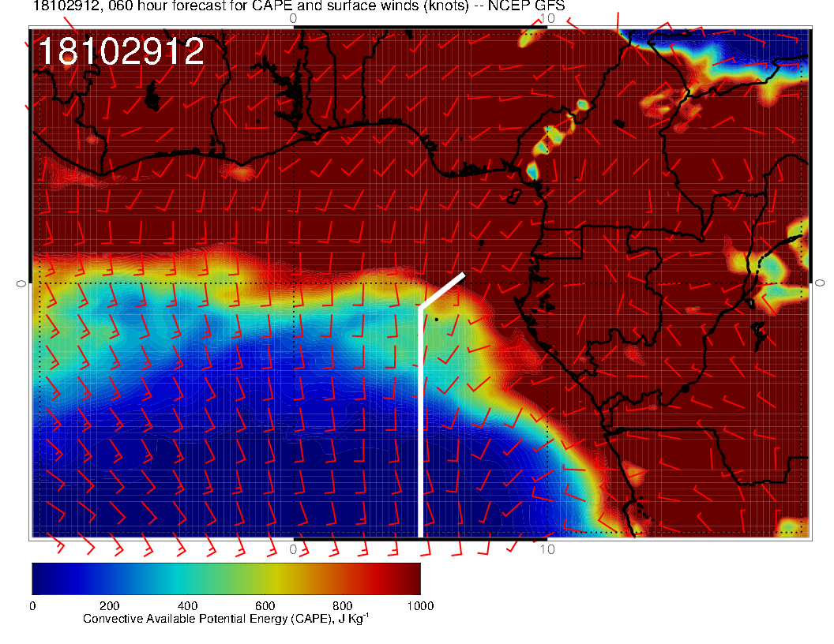This screenshot has width=834, height=644.
Task: Click the dark blue end of colorbar
Action: tap(39, 578)
